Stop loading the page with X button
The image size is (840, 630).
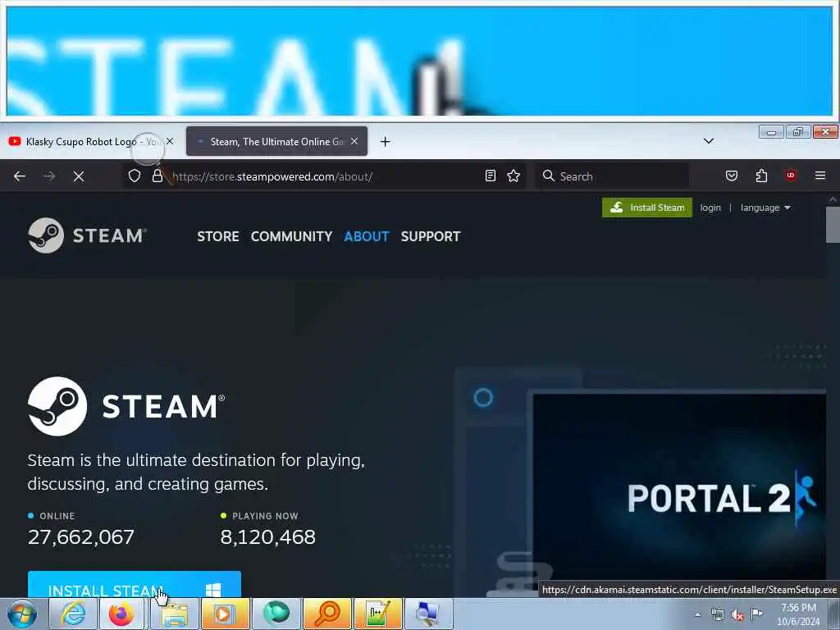pos(79,176)
